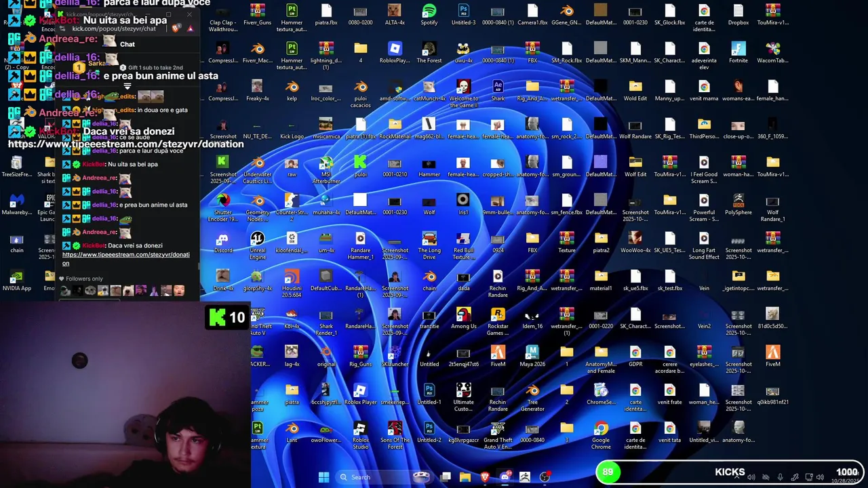Open the Counter-Strike 2 shortcut
The image size is (868, 488).
[292, 207]
